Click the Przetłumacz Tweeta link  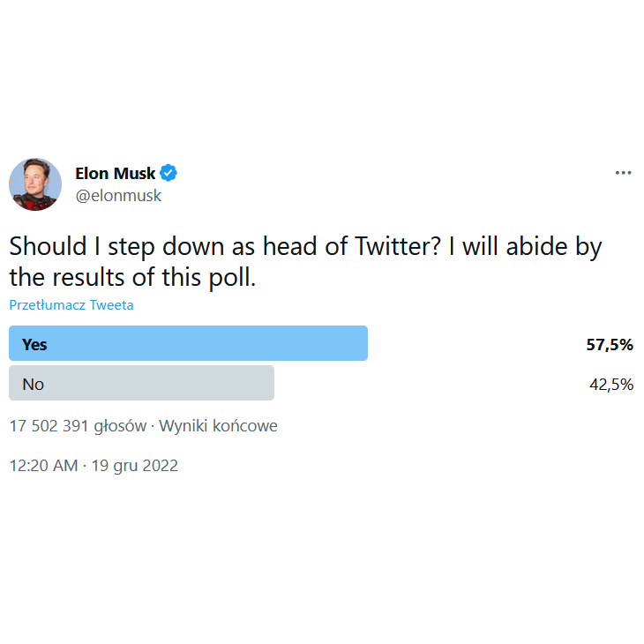(x=71, y=305)
